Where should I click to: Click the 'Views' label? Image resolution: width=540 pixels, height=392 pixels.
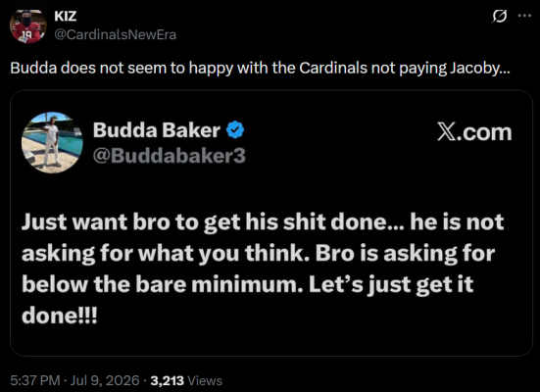[205, 380]
